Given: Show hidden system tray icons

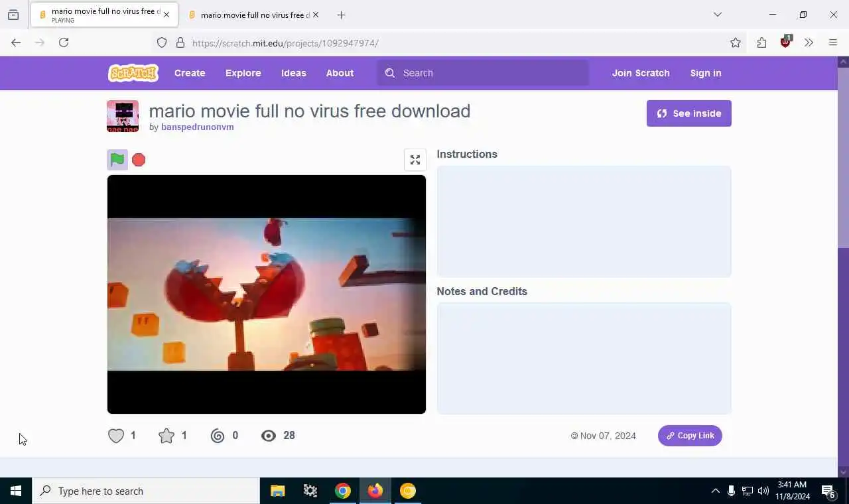Looking at the screenshot, I should click(x=715, y=491).
